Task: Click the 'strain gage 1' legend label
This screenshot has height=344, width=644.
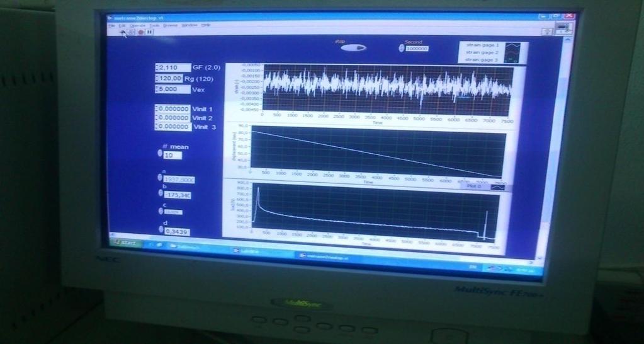Action: tap(483, 45)
